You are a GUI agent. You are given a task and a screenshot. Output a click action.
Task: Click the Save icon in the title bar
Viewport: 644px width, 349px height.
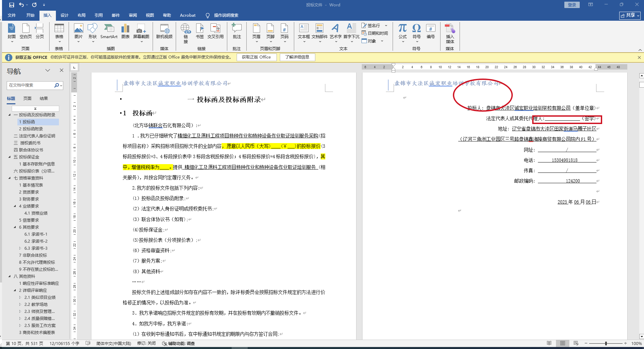12,5
